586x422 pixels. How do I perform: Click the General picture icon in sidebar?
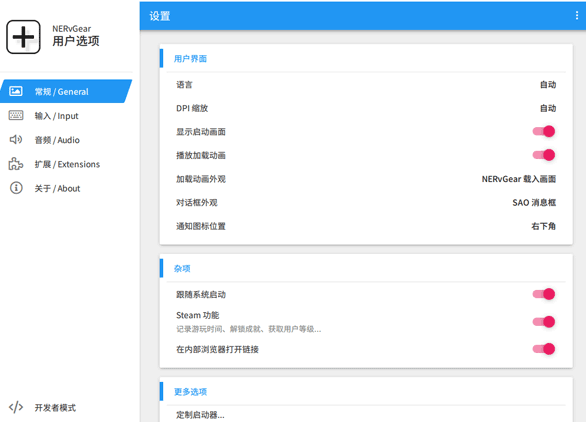coord(16,91)
